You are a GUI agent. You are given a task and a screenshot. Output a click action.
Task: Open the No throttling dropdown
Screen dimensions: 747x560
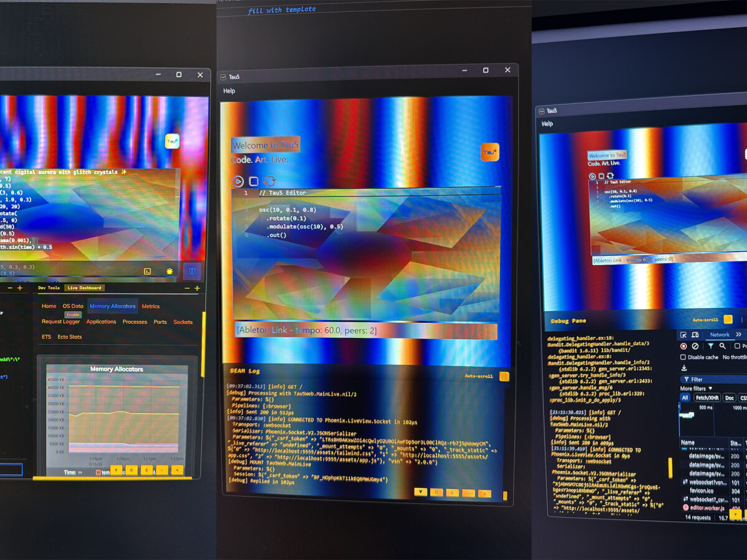click(735, 357)
